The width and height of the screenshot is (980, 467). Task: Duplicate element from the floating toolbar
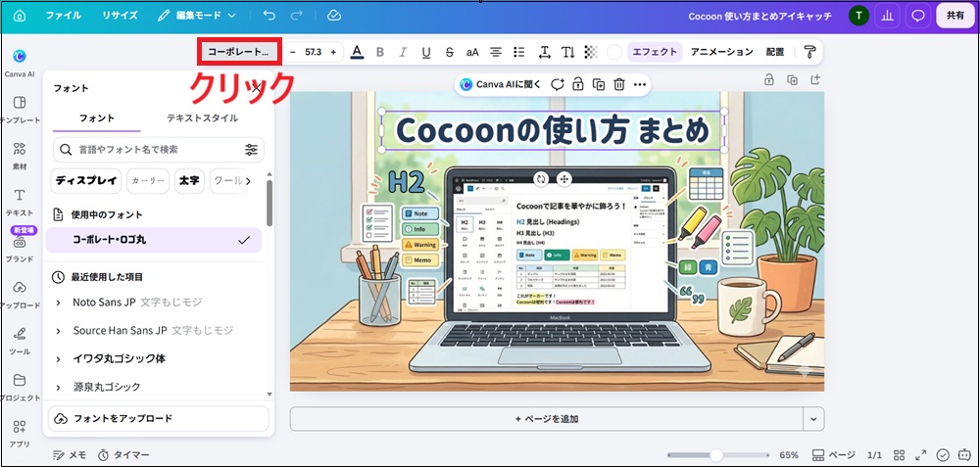(x=599, y=84)
